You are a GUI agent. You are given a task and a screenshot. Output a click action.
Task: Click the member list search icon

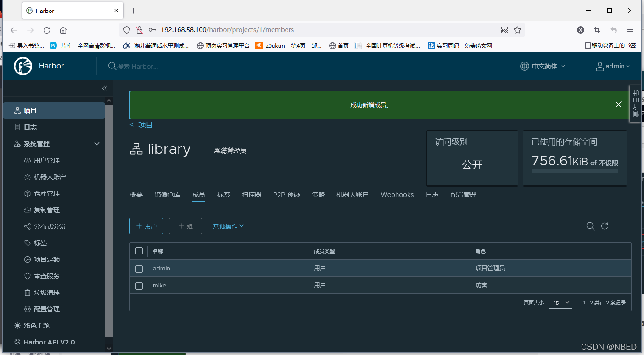(591, 226)
